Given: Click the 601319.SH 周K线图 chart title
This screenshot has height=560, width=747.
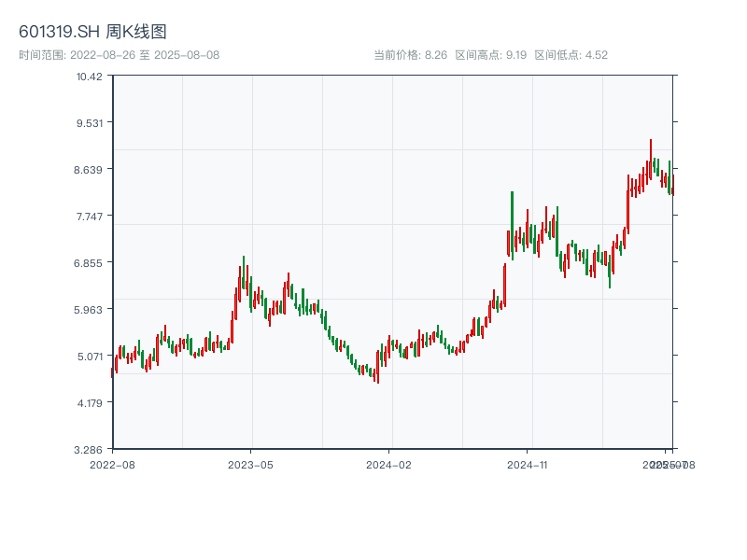Looking at the screenshot, I should click(x=93, y=33).
